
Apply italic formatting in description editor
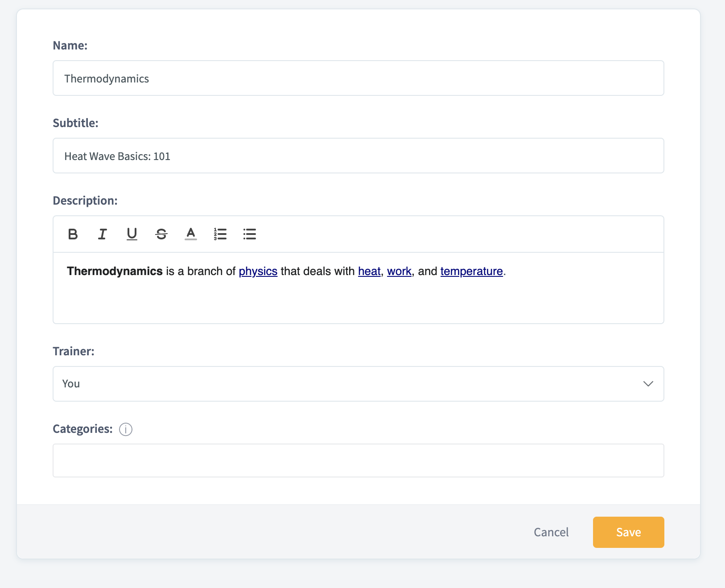[103, 234]
